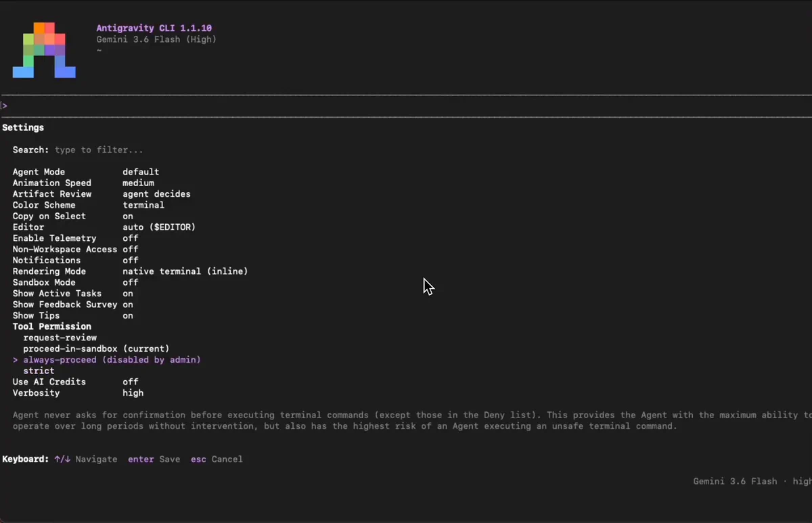Focus the command prompt input line

406,106
